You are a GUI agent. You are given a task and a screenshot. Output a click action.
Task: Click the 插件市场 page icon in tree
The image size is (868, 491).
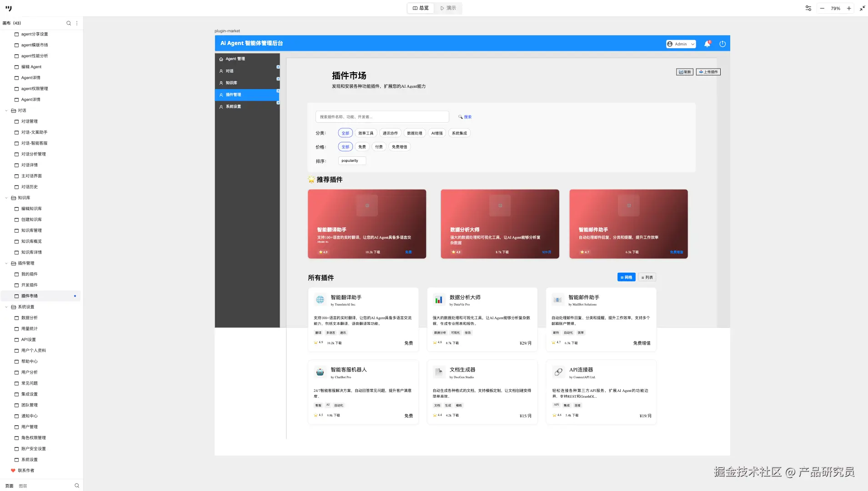pyautogui.click(x=17, y=296)
